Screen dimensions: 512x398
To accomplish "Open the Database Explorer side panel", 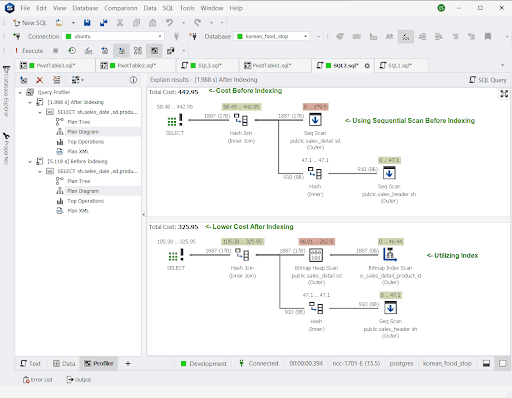I will (x=6, y=91).
